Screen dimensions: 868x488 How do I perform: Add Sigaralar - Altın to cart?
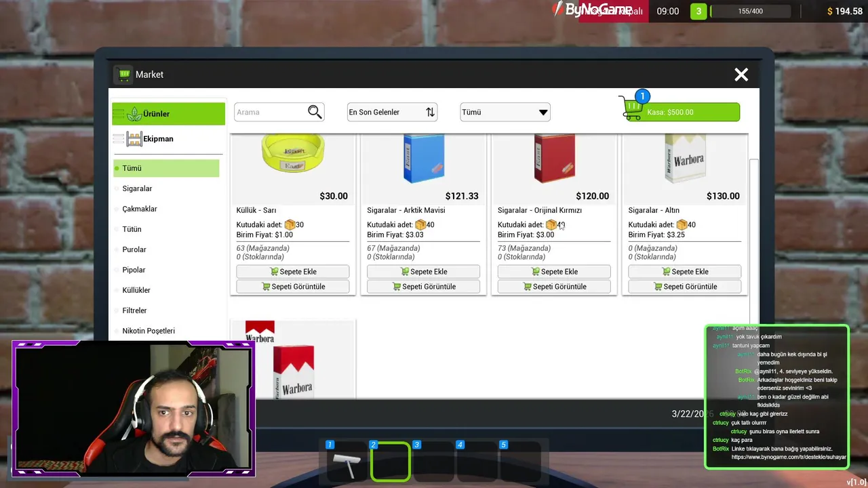click(x=685, y=272)
